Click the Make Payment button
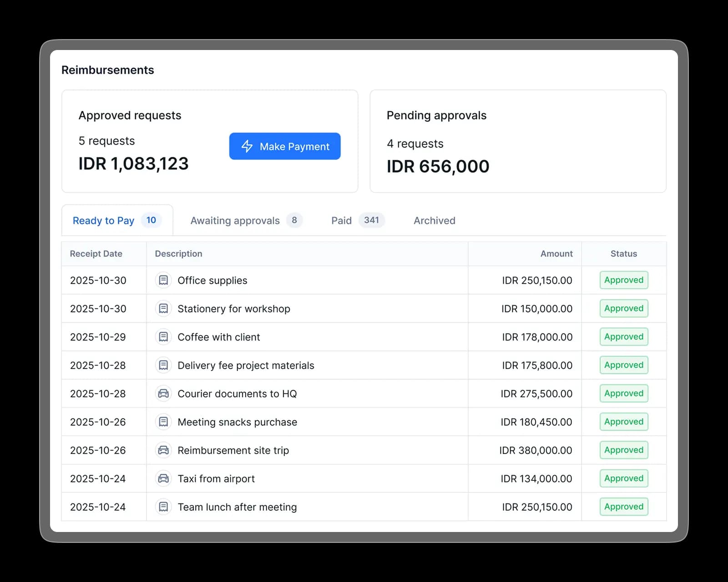 tap(285, 146)
